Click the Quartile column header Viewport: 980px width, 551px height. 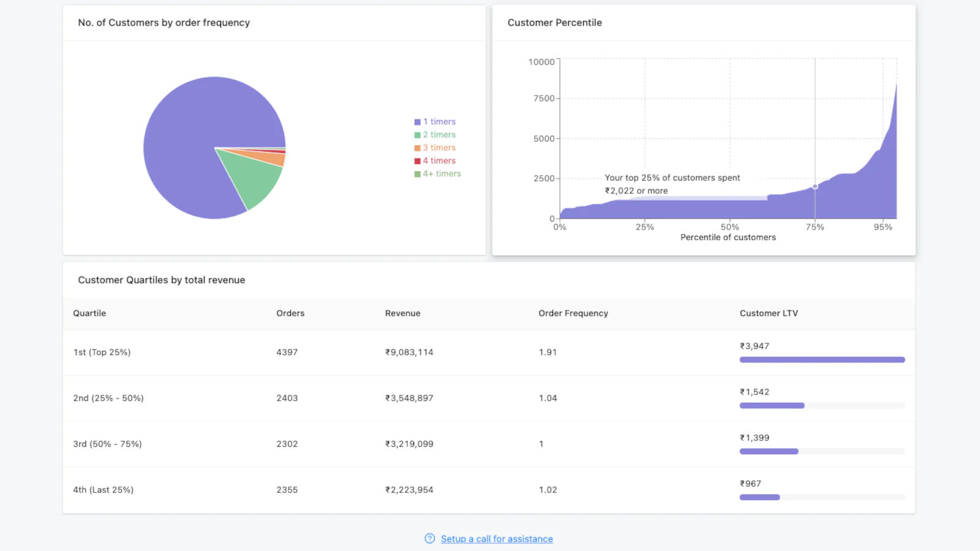[x=89, y=313]
